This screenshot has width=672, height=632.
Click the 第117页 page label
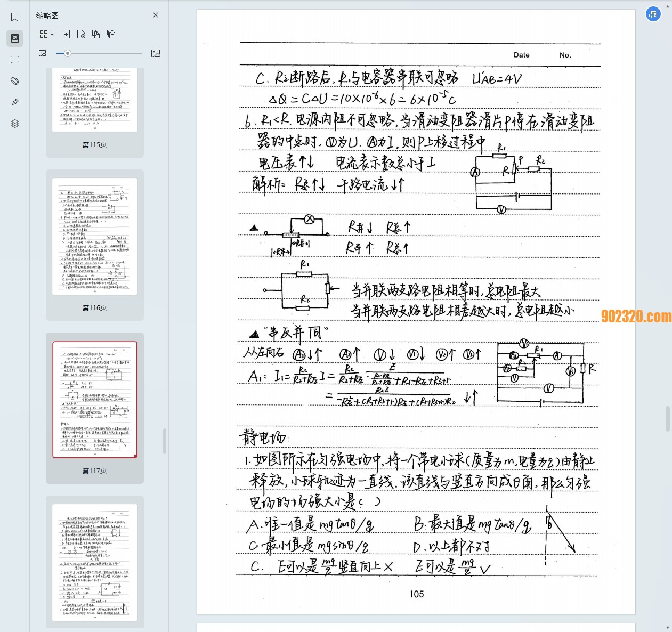click(x=94, y=471)
